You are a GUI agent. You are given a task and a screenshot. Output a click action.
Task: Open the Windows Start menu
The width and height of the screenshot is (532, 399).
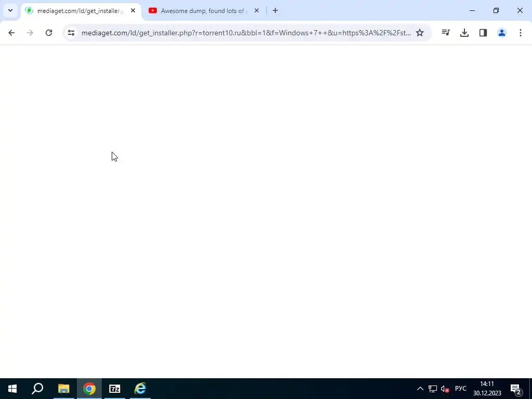coord(12,389)
